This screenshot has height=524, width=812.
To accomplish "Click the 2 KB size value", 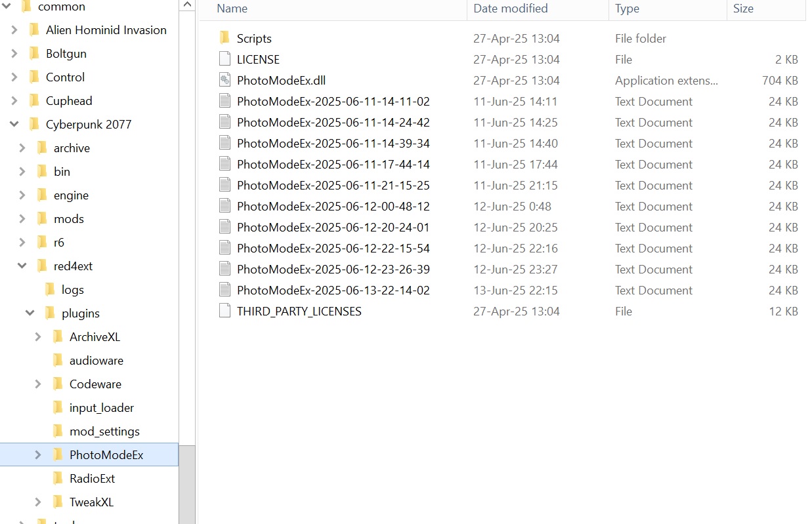I will [786, 59].
